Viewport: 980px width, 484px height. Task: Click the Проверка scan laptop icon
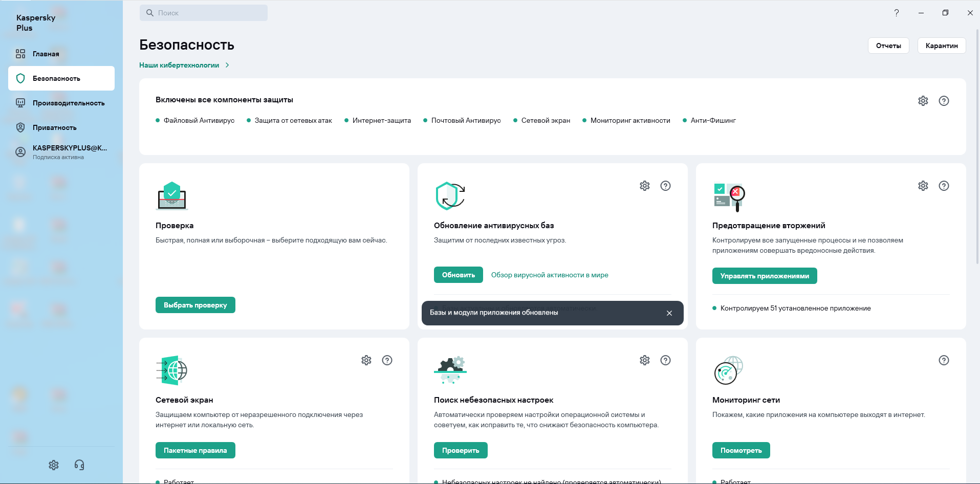172,196
